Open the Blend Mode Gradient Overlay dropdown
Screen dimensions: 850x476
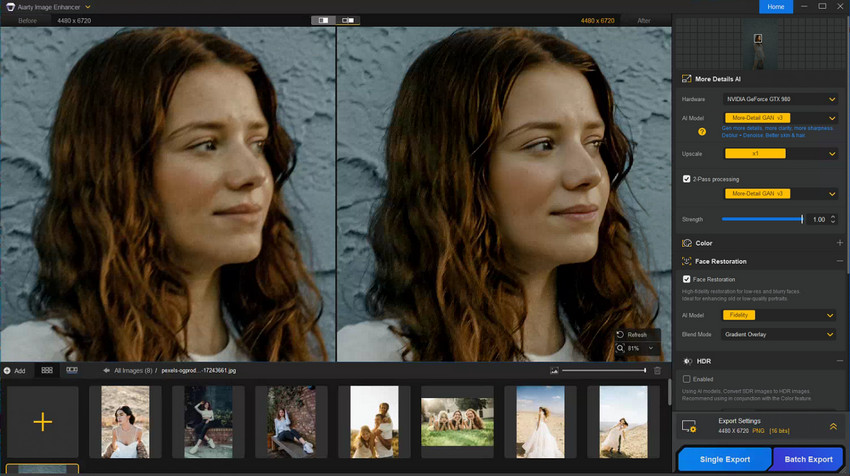pos(778,335)
